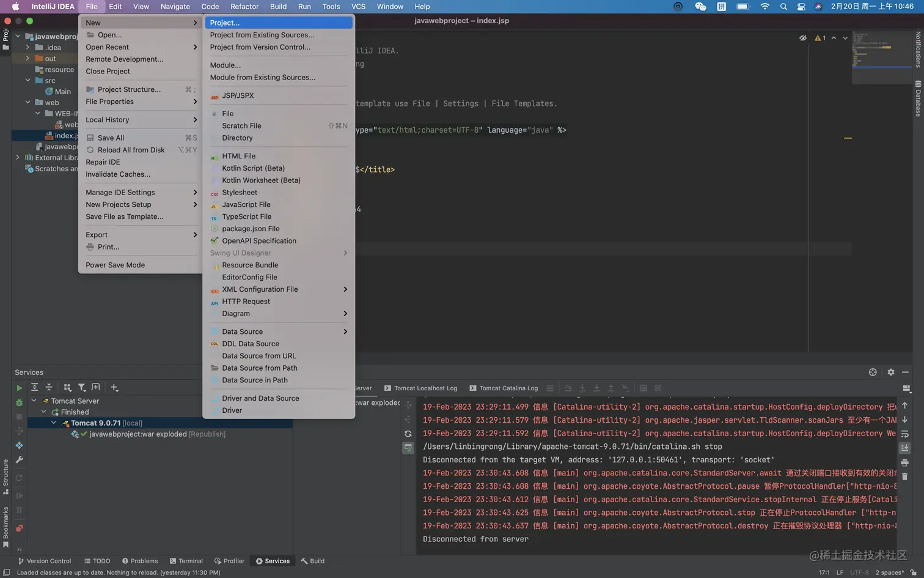Expand the Diagram submenu
Image resolution: width=924 pixels, height=578 pixels.
pyautogui.click(x=345, y=314)
